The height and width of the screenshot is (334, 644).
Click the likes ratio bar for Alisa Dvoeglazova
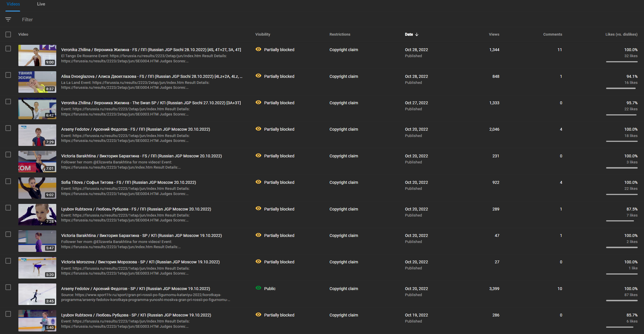pyautogui.click(x=621, y=88)
